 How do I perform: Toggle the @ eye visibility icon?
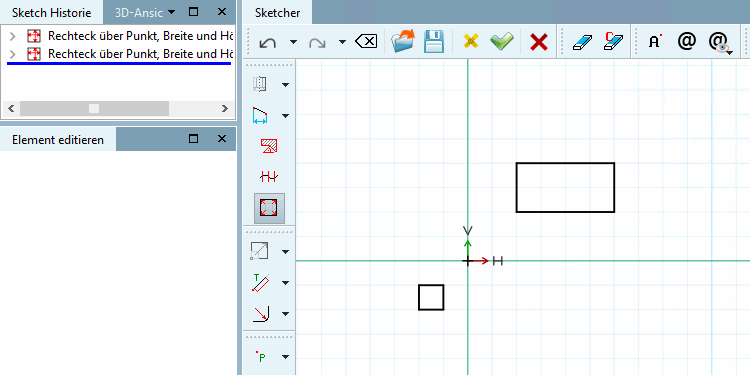(x=721, y=43)
